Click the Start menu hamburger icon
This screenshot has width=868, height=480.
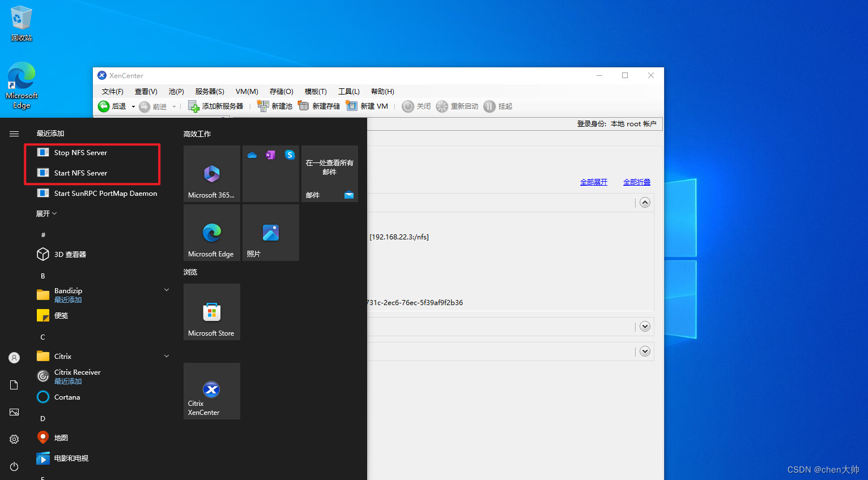coord(14,134)
